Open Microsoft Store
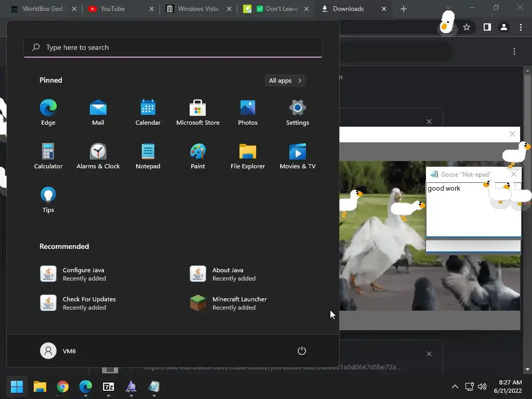The width and height of the screenshot is (532, 399). 198,113
